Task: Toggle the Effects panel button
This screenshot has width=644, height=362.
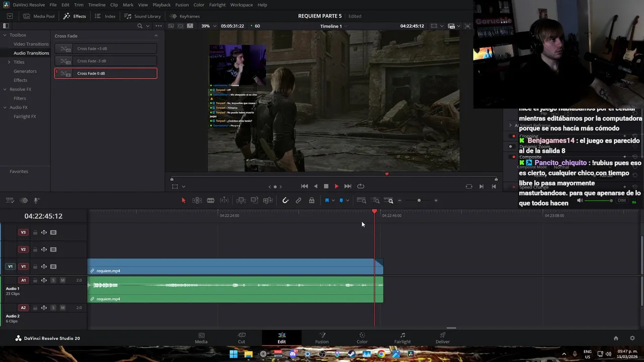Action: tap(74, 16)
